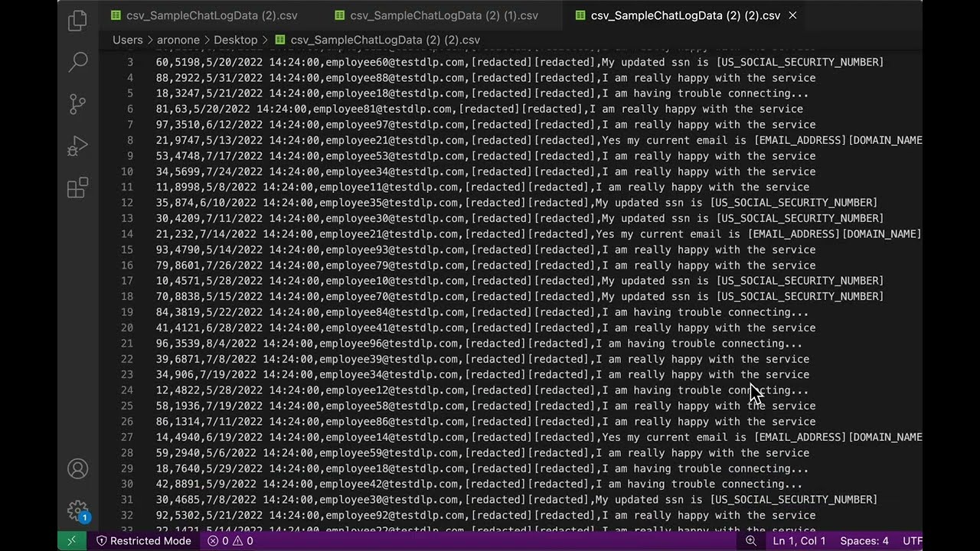Click line number 12 in the gutter
The width and height of the screenshot is (980, 551).
pyautogui.click(x=126, y=203)
